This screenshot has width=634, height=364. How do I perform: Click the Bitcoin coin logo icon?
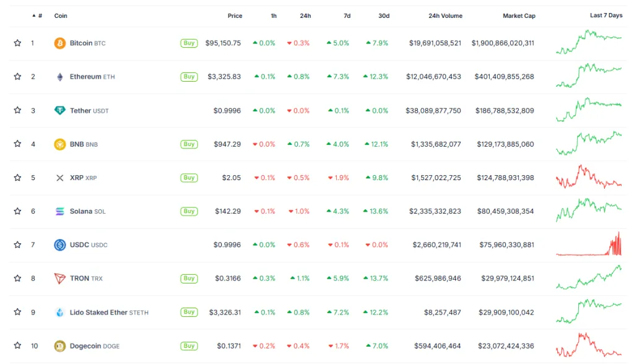pyautogui.click(x=60, y=43)
